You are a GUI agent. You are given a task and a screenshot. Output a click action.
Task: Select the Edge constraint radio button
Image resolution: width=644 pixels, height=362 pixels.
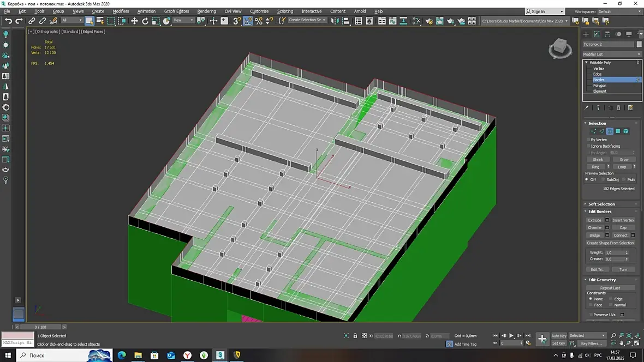[x=611, y=299]
